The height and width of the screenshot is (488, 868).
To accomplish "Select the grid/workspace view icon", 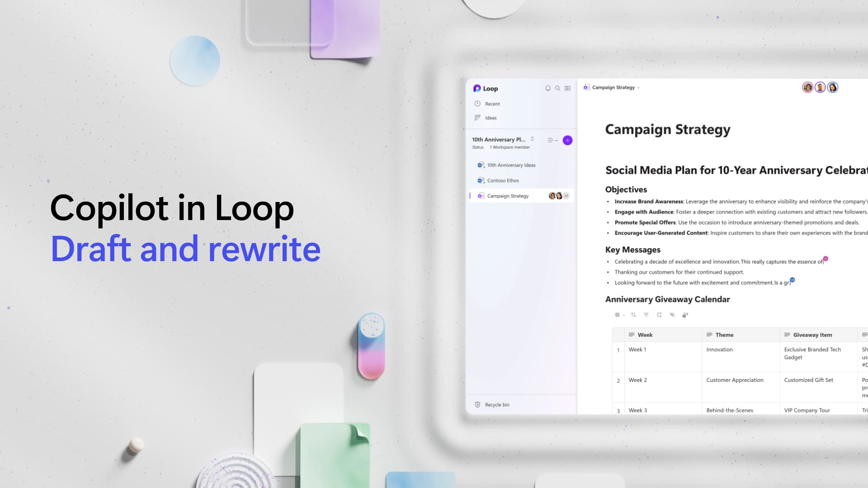I will (567, 88).
